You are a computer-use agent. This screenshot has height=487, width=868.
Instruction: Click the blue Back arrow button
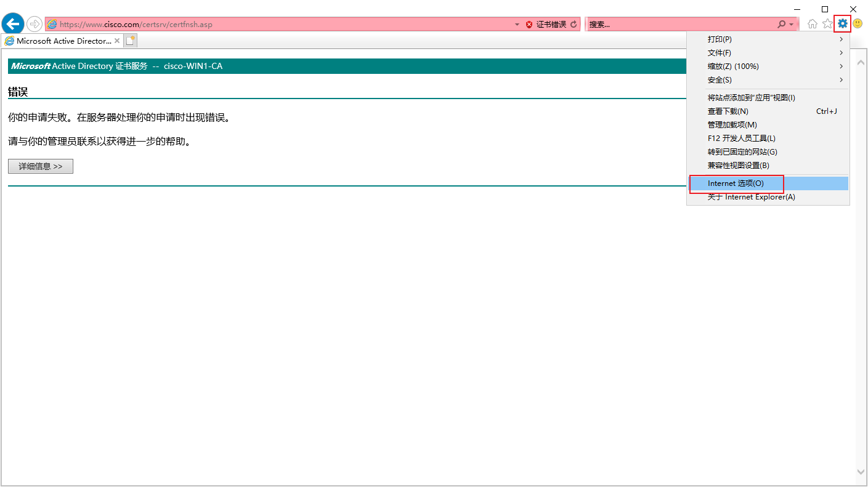pyautogui.click(x=13, y=24)
